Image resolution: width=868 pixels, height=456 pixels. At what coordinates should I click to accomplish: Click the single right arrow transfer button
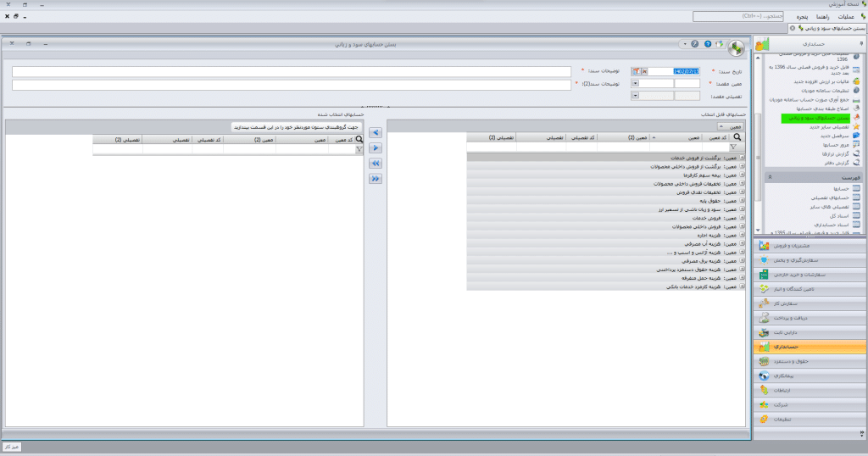[376, 148]
